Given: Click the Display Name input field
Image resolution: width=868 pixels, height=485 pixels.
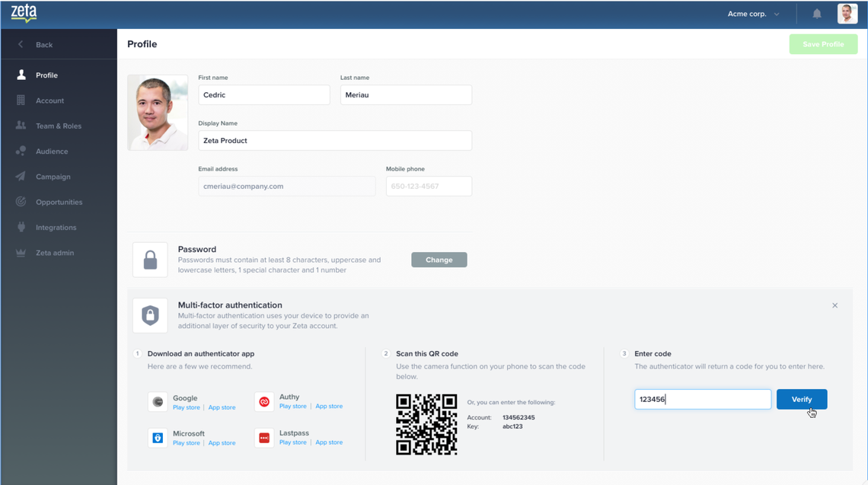Looking at the screenshot, I should 335,141.
